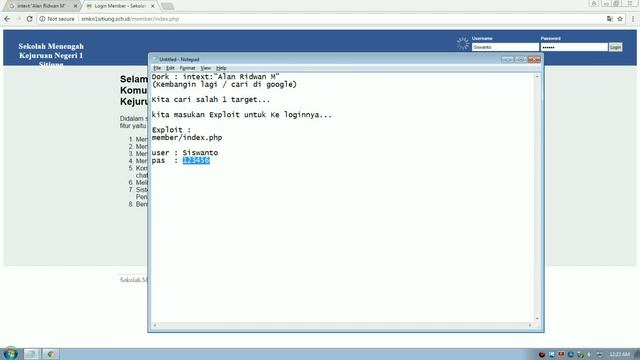Screen dimensions: 640x360
Task: Click the text "member/index.php" in Notepad
Action: coord(187,138)
